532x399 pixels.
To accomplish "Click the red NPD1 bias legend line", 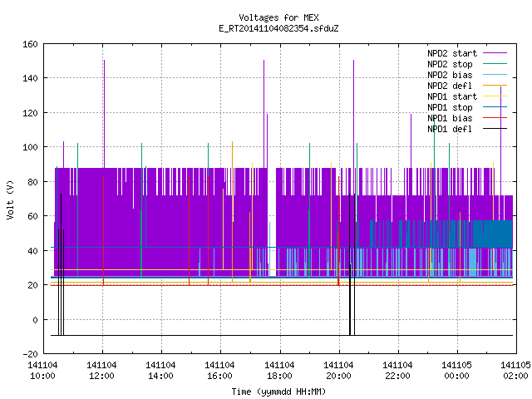I will click(x=495, y=118).
